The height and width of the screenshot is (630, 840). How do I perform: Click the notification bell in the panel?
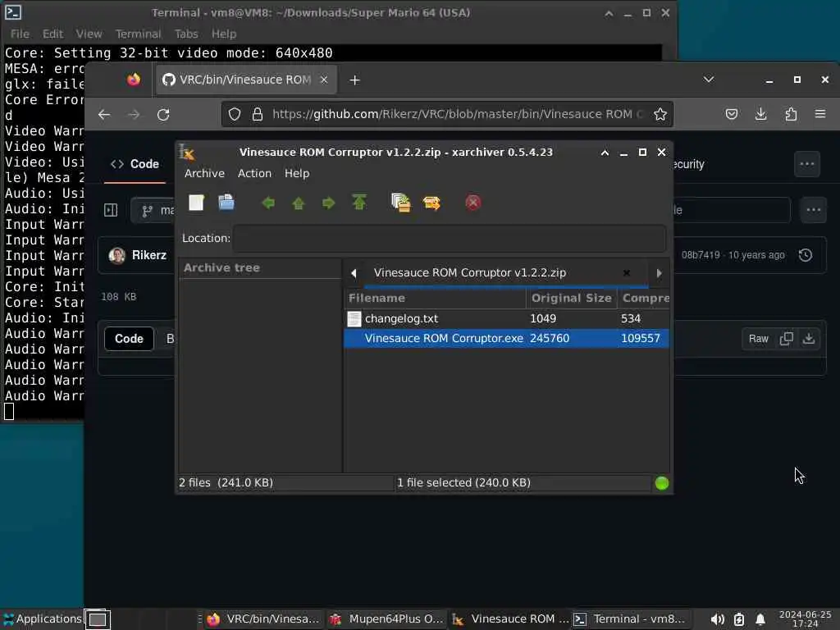(x=760, y=619)
